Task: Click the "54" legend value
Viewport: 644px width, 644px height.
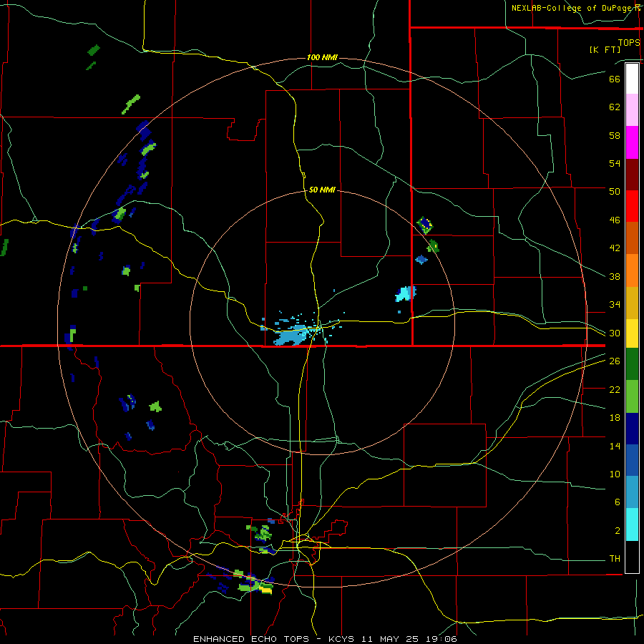Action: pos(615,163)
